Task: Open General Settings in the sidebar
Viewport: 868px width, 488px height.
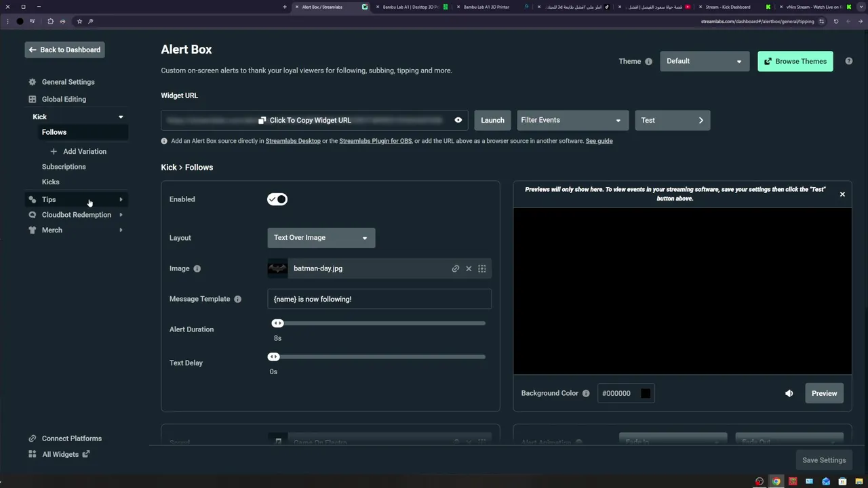Action: pyautogui.click(x=68, y=82)
